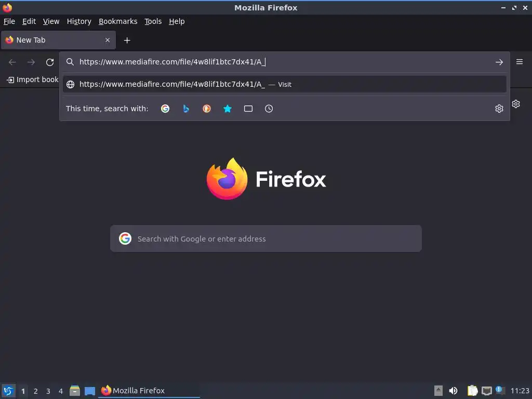532x399 pixels.
Task: Click the Reload page button
Action: (50, 62)
